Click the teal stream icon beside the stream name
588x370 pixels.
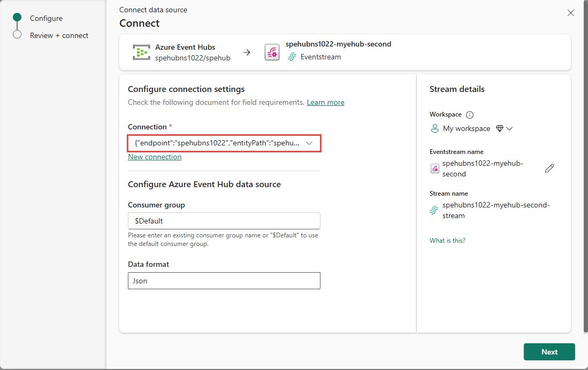click(434, 210)
